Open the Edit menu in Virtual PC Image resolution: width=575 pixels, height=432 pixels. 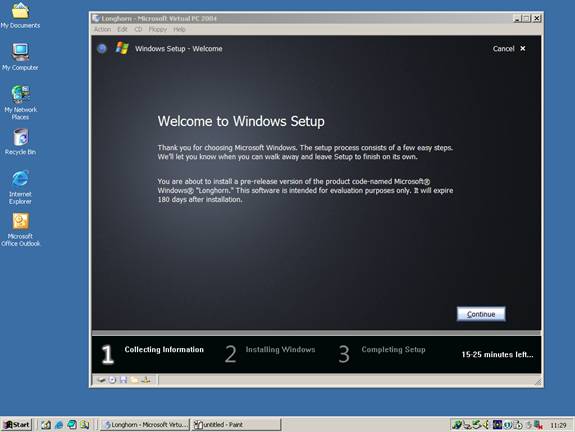tap(122, 29)
